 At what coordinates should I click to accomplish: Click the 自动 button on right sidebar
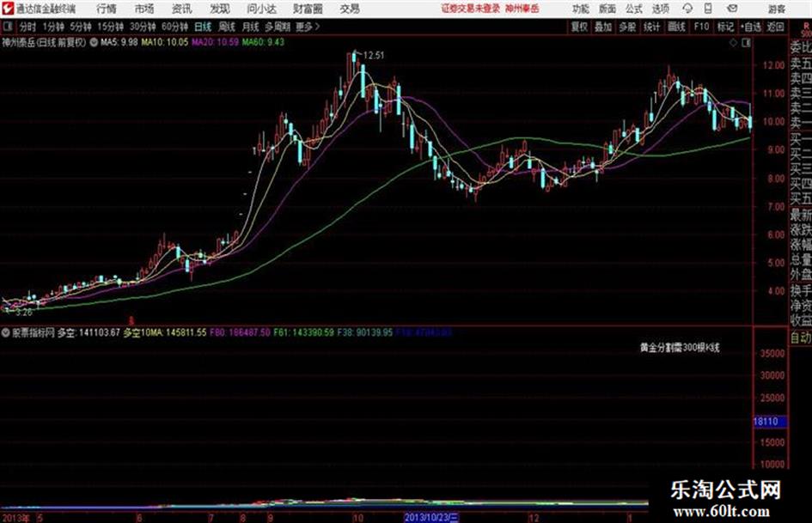(x=801, y=338)
